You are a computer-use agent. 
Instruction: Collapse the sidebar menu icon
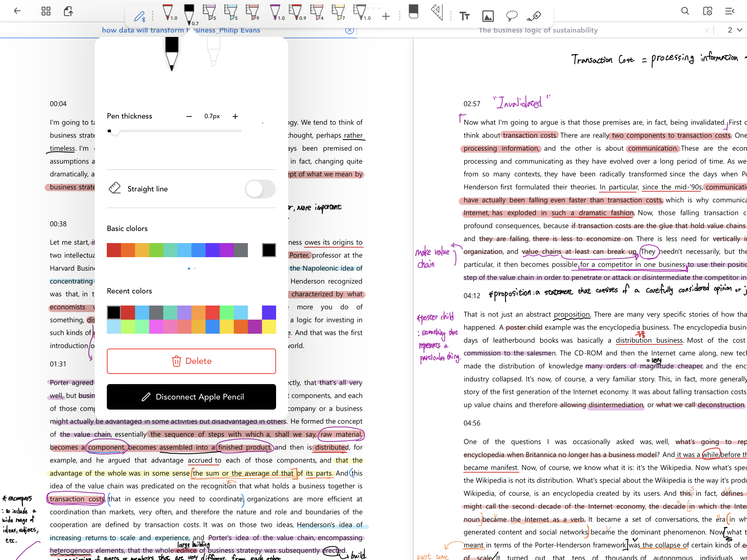point(730,11)
